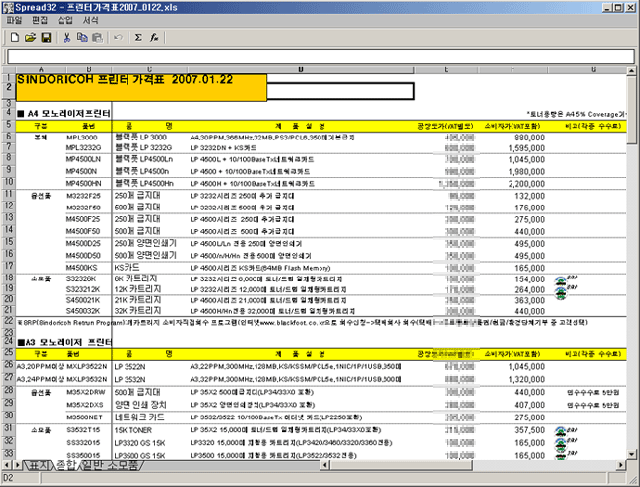Select row 5 header

point(9,125)
